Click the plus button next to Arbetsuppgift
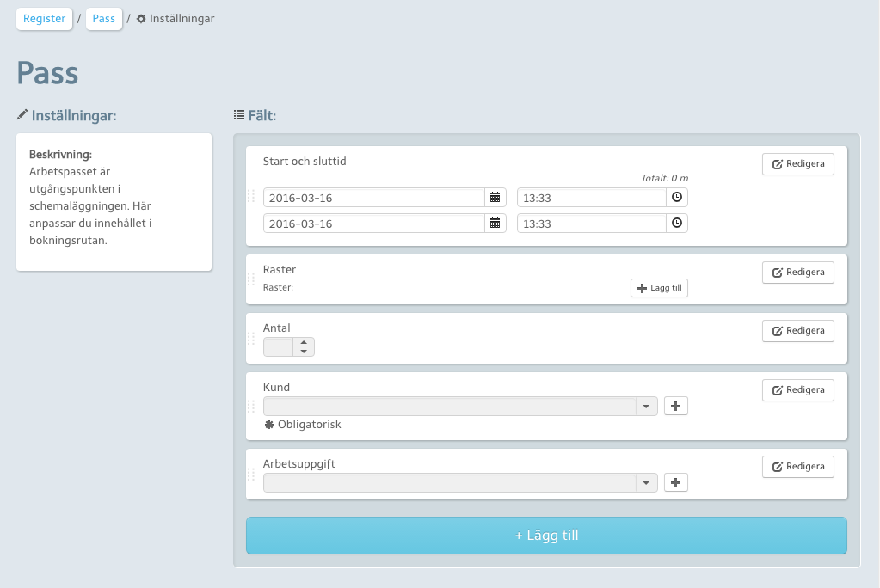Image resolution: width=880 pixels, height=588 pixels. [x=676, y=482]
